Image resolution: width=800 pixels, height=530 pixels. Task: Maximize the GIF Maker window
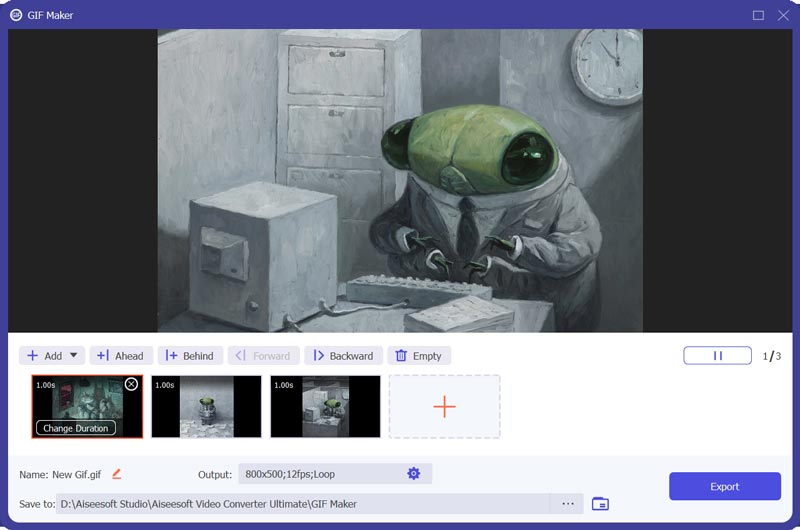click(x=758, y=15)
